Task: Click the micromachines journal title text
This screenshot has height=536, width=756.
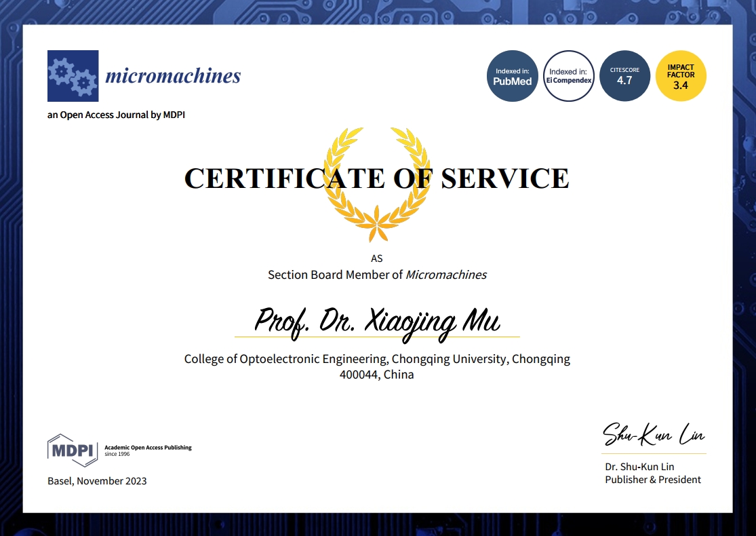Action: [x=173, y=76]
